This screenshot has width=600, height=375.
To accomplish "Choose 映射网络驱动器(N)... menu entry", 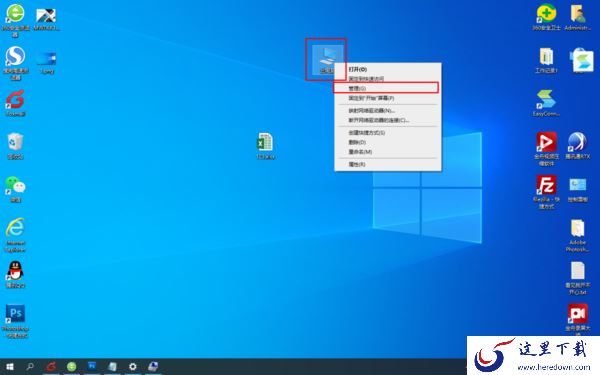I will tap(387, 111).
